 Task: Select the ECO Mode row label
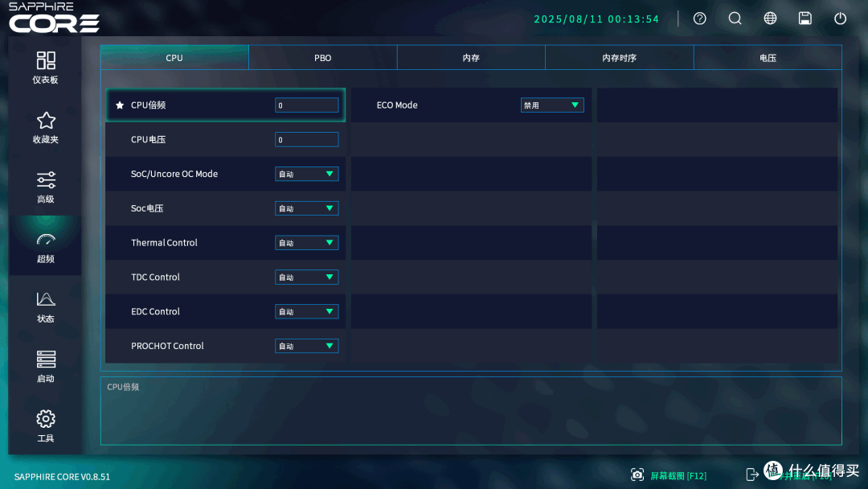pyautogui.click(x=397, y=105)
